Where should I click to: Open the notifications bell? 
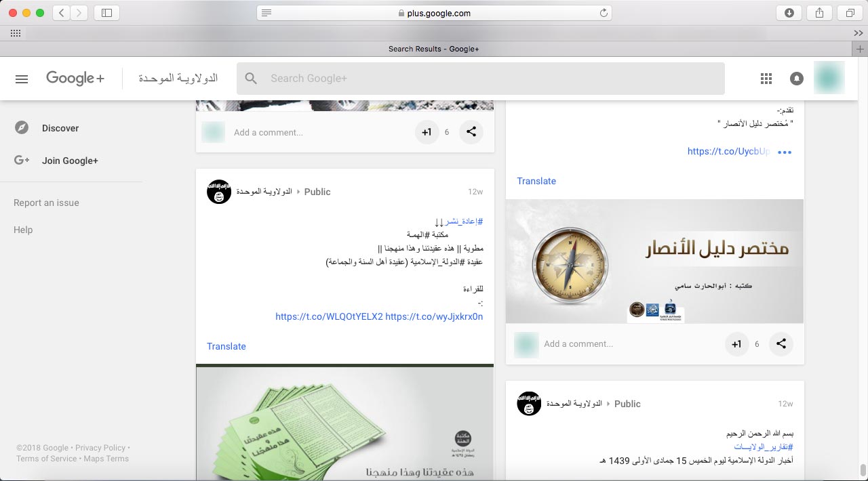point(797,79)
